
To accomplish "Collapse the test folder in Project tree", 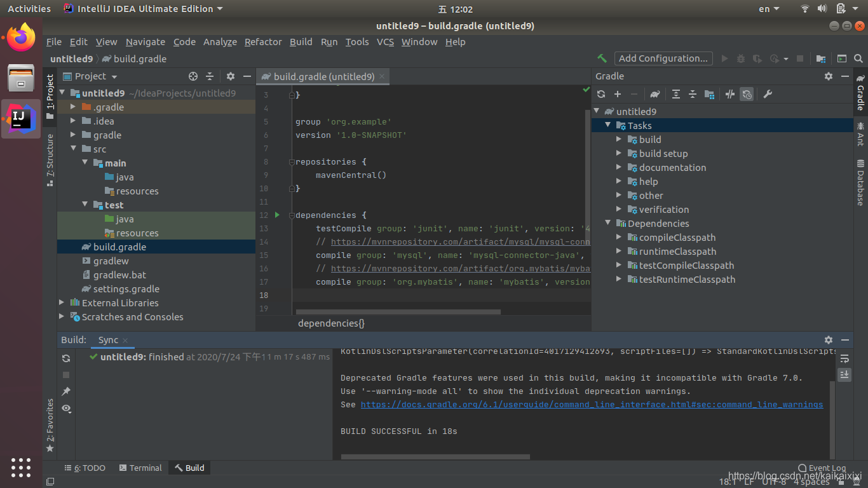I will 85,205.
